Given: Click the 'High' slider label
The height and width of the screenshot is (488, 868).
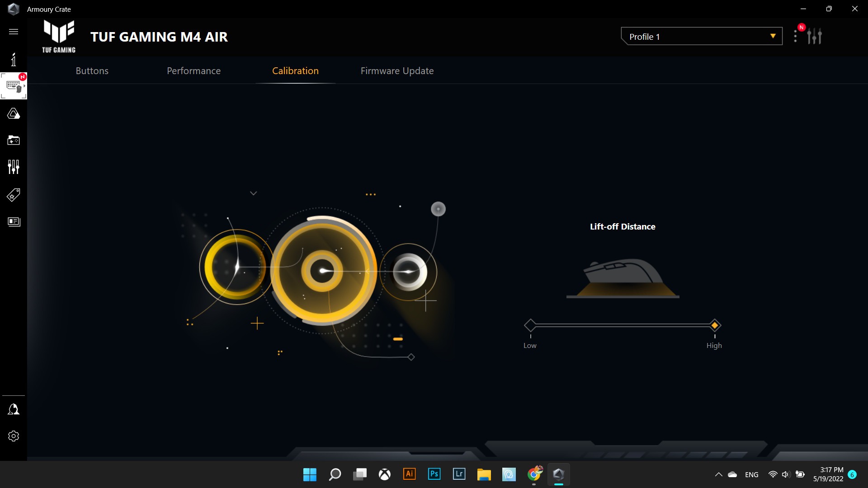Looking at the screenshot, I should click(x=714, y=346).
